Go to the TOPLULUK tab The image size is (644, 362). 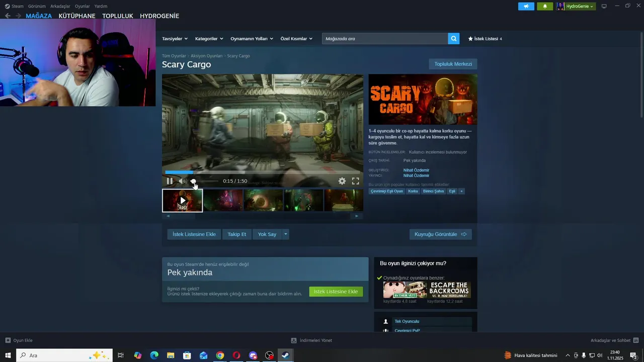(x=118, y=16)
